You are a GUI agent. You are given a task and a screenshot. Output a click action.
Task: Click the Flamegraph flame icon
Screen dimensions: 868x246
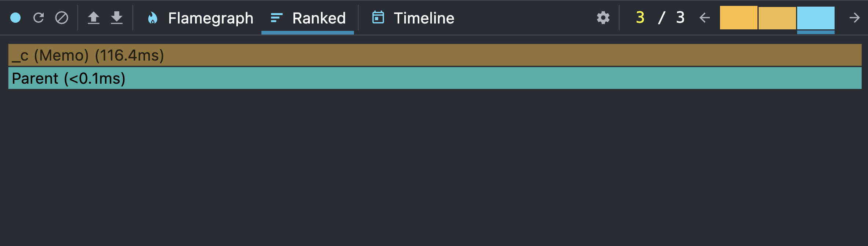point(152,18)
